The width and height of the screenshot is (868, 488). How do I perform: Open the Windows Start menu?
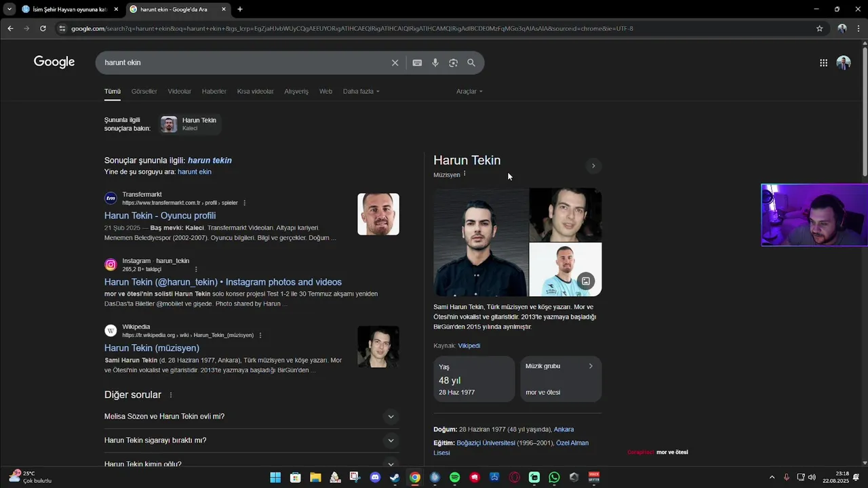click(275, 477)
